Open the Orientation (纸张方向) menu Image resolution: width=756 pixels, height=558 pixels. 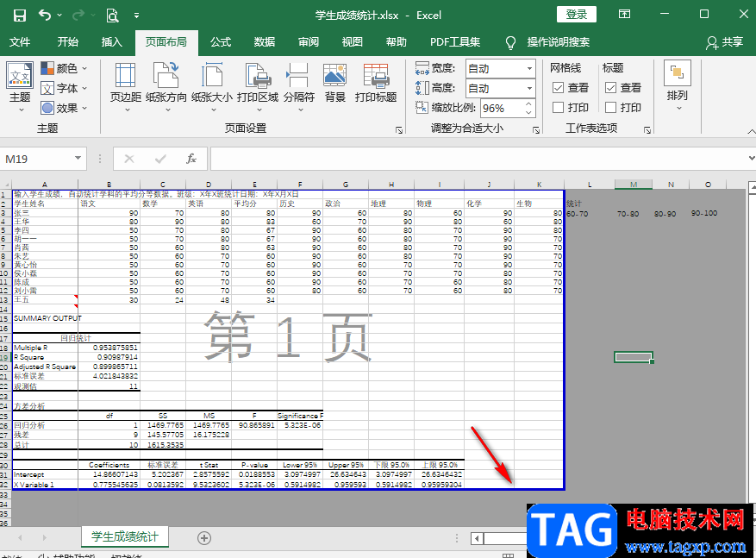166,87
